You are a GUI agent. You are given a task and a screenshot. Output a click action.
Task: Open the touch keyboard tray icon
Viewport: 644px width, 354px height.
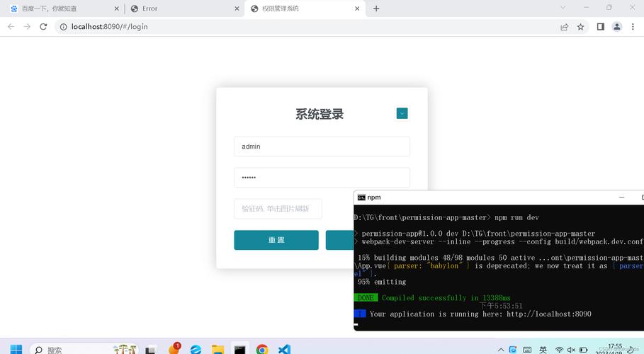click(527, 350)
